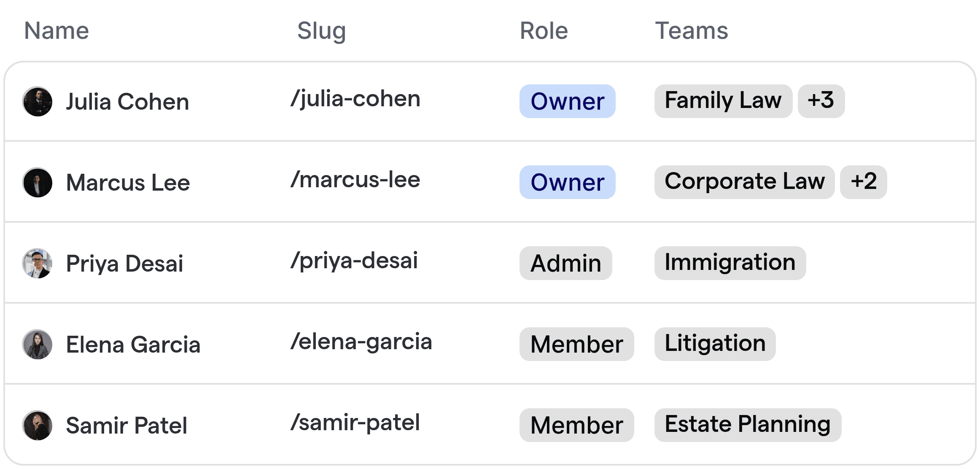Expand the +2 teams badge on Marcus Lee's row
The height and width of the screenshot is (469, 980).
[863, 182]
